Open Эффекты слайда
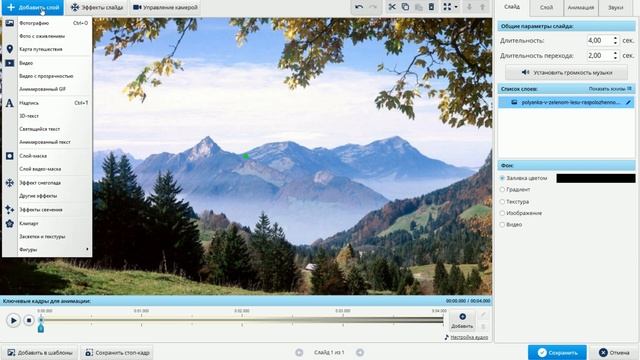The width and height of the screenshot is (640, 360). [x=97, y=7]
